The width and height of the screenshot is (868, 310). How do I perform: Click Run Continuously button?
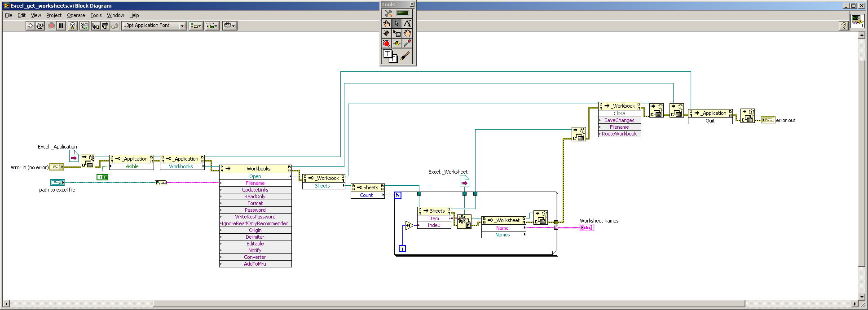click(40, 26)
